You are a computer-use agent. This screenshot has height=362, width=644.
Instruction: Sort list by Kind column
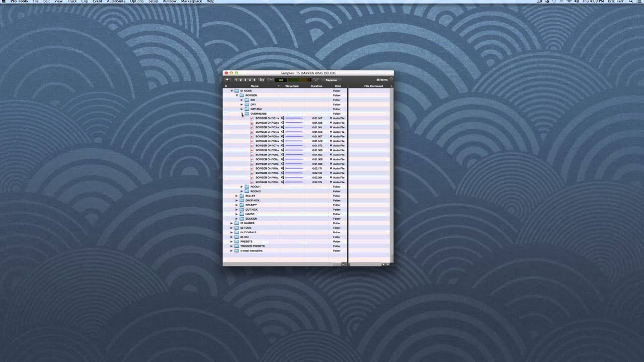(x=338, y=86)
